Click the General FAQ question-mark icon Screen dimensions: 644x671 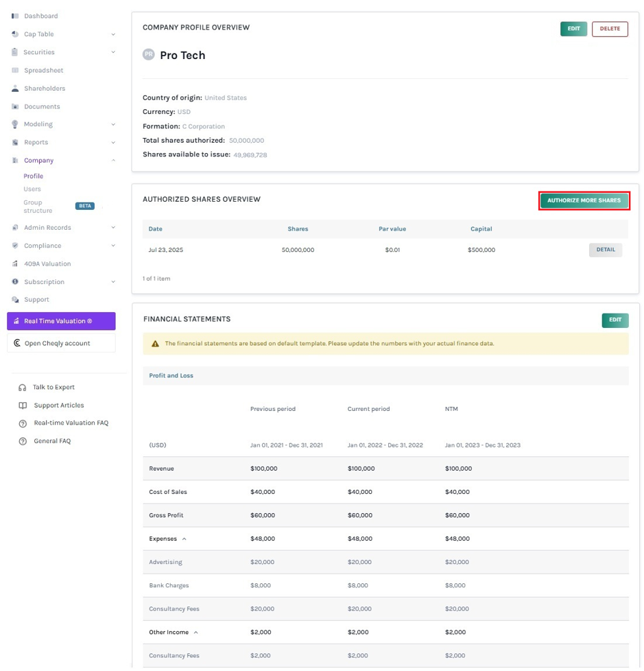(x=23, y=441)
